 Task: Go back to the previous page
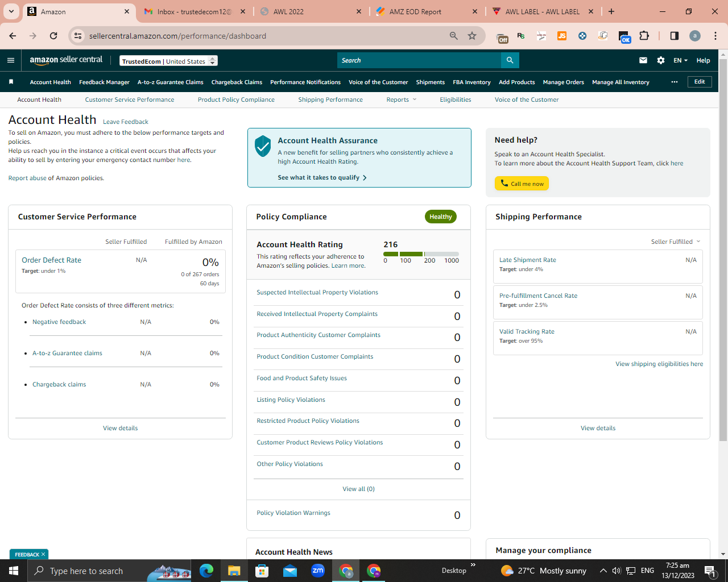pos(13,36)
